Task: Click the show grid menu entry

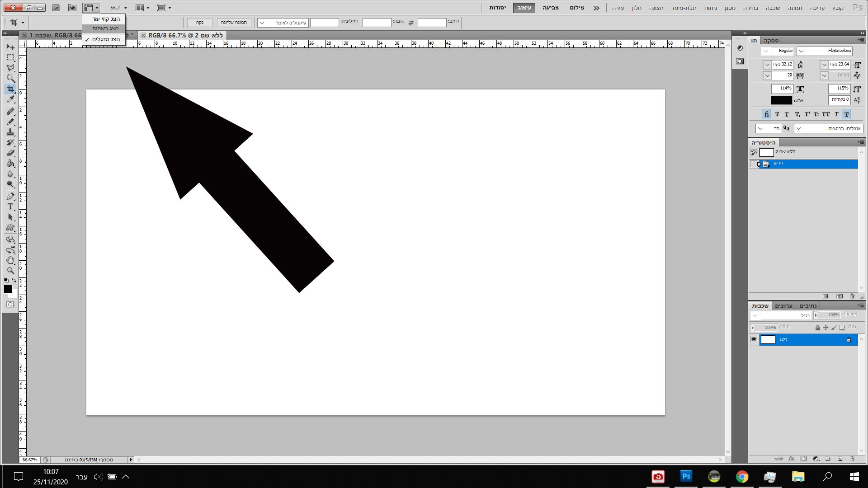Action: point(105,28)
